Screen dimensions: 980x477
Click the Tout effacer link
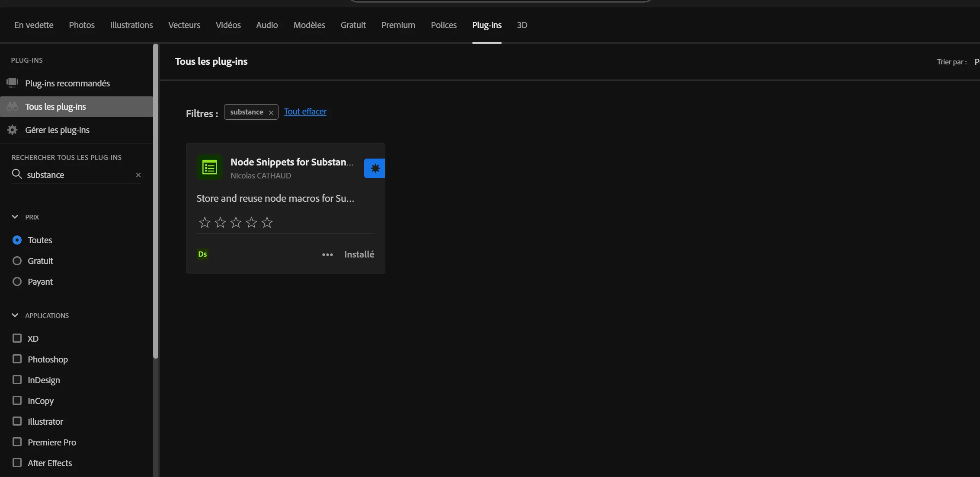click(305, 111)
